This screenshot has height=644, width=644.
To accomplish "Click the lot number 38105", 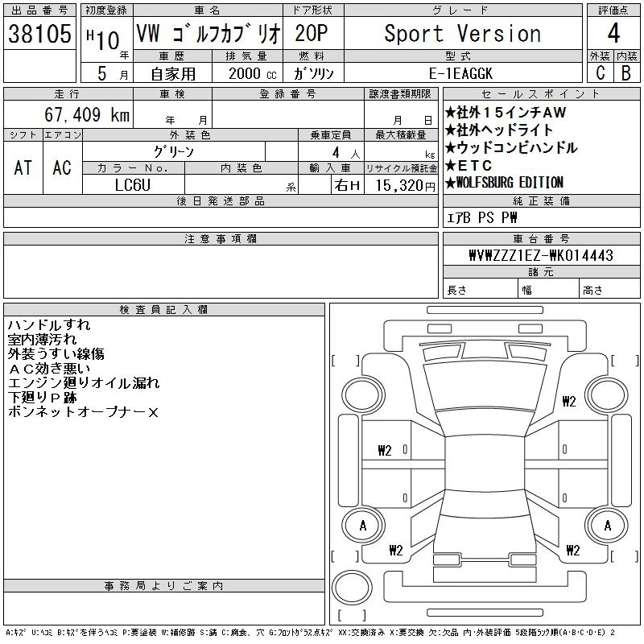I will (37, 34).
